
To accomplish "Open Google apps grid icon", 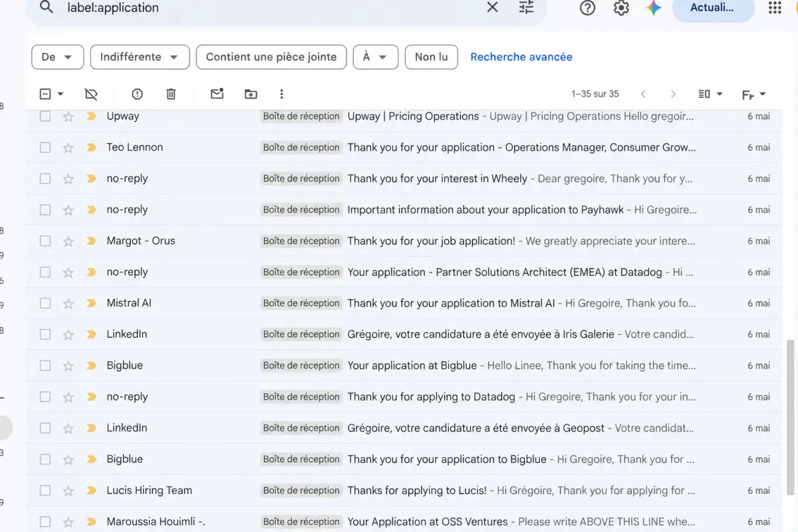I will [x=775, y=8].
